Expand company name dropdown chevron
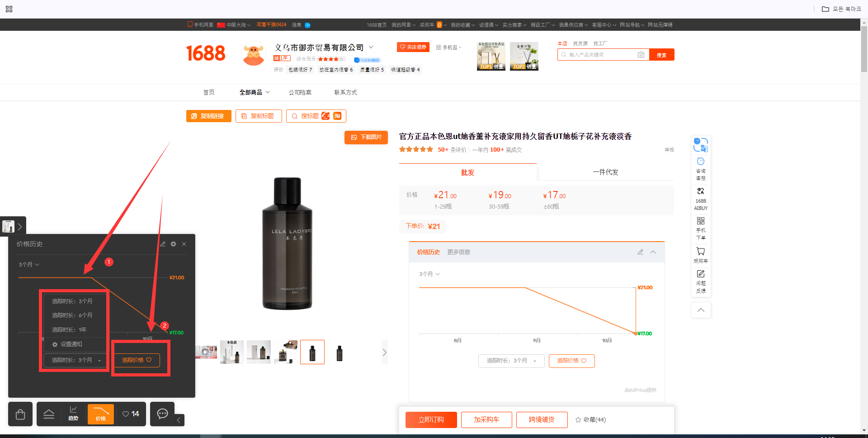868x438 pixels. point(371,47)
